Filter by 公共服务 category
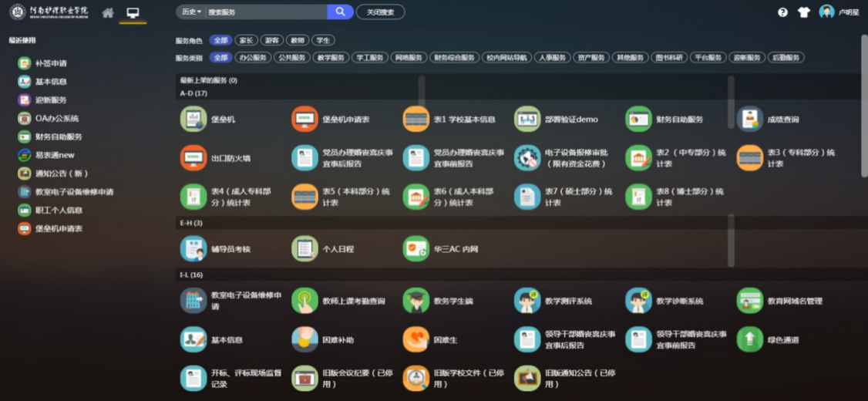 click(291, 58)
